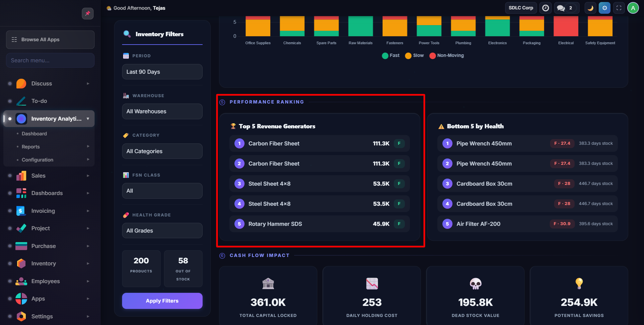Open the Health Grade All Grades dropdown

pyautogui.click(x=162, y=231)
